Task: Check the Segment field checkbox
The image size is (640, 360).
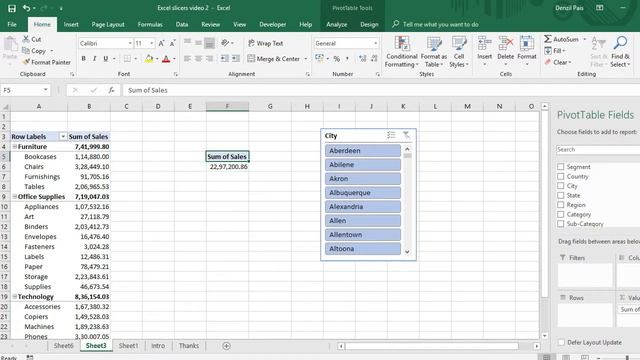Action: coord(560,167)
